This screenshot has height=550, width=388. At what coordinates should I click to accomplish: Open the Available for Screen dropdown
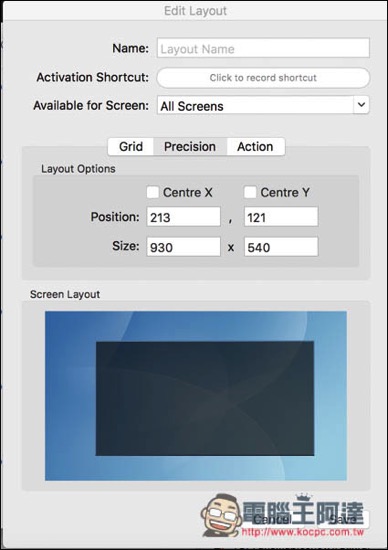tap(263, 105)
